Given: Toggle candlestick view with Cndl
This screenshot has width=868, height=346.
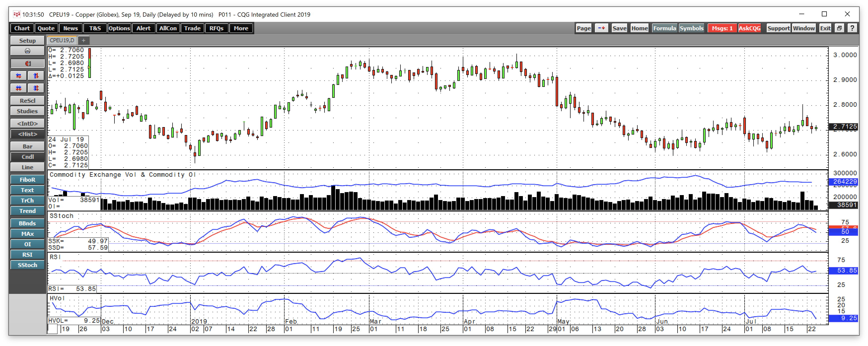Looking at the screenshot, I should (x=27, y=157).
